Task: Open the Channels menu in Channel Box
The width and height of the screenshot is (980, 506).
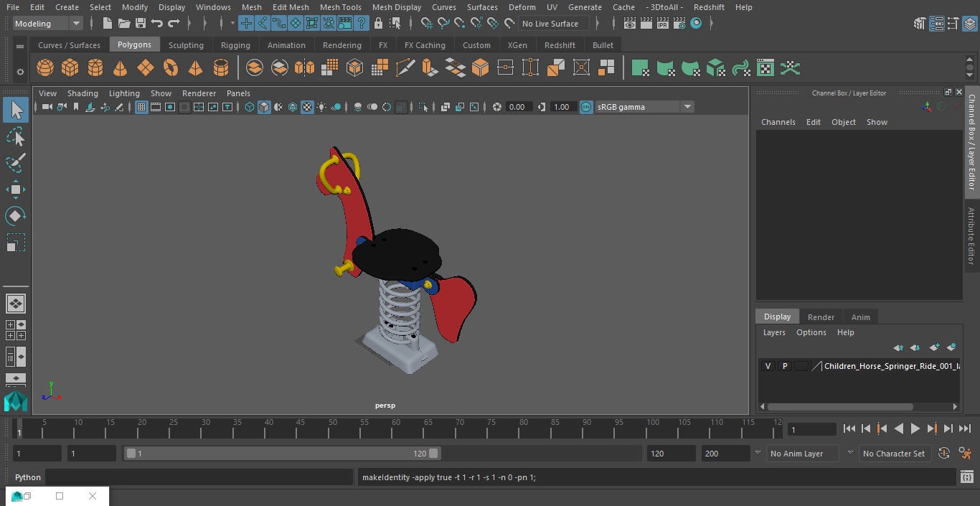Action: click(x=778, y=122)
